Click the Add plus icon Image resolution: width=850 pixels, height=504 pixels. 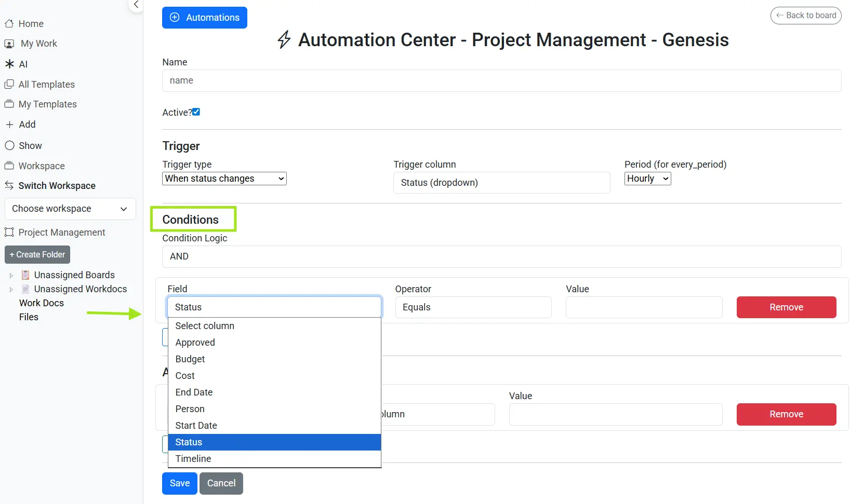pyautogui.click(x=9, y=125)
